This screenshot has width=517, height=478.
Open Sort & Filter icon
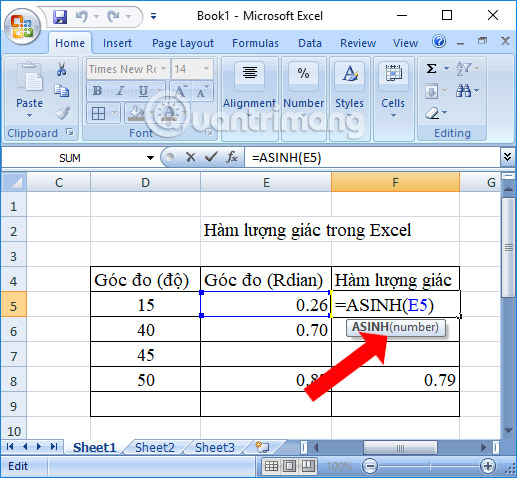pyautogui.click(x=463, y=68)
